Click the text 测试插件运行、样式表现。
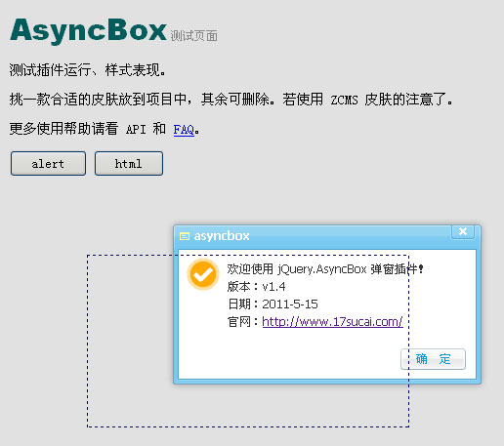This screenshot has width=504, height=446. (87, 70)
